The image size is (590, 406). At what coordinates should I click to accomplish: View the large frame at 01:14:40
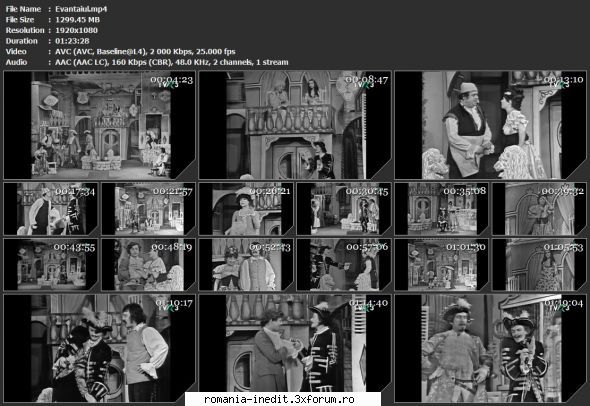click(x=295, y=348)
